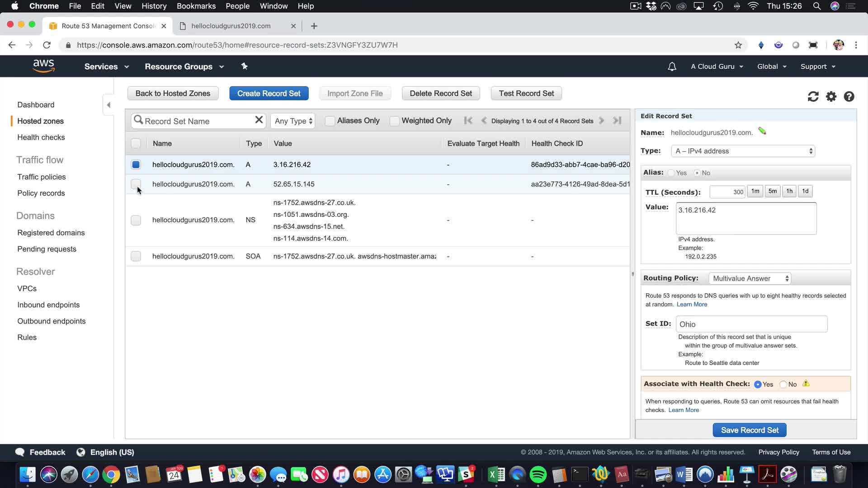Click Save Record Set button
This screenshot has width=868, height=488.
[749, 430]
